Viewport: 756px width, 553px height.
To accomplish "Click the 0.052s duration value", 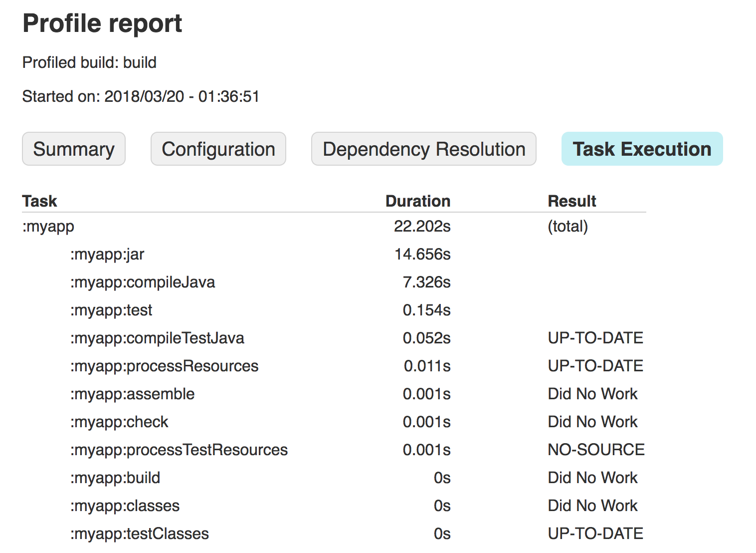I will click(x=427, y=338).
